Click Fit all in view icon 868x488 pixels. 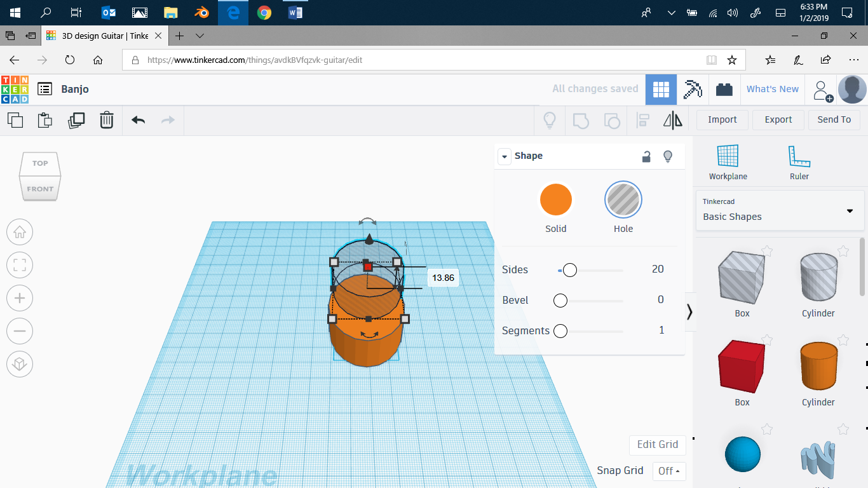(x=20, y=265)
